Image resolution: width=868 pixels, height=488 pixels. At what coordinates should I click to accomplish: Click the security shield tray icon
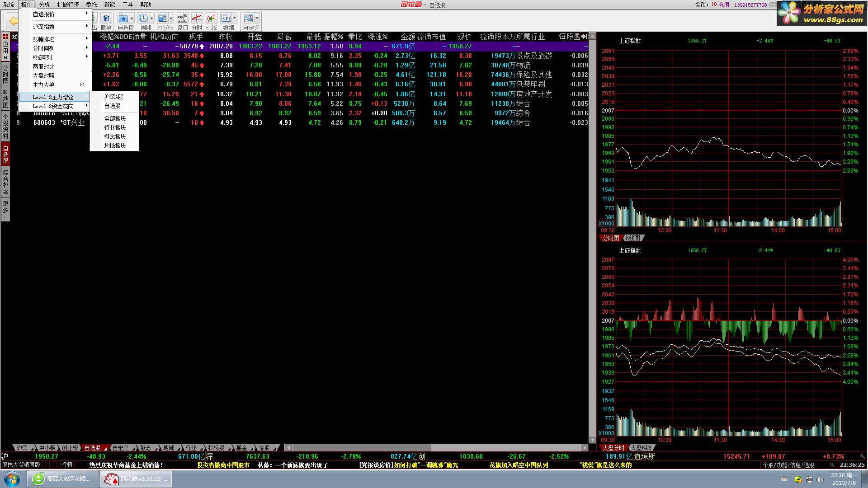(798, 479)
